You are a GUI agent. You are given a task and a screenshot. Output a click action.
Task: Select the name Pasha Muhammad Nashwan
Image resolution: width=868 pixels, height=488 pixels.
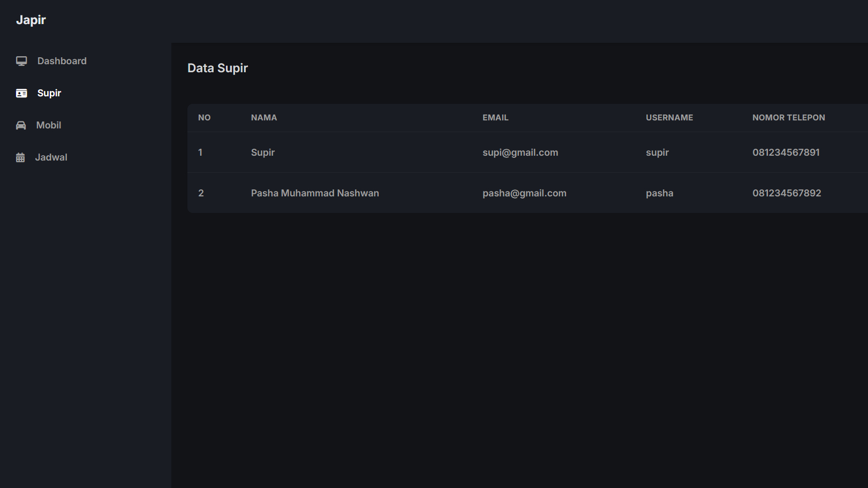(x=315, y=193)
